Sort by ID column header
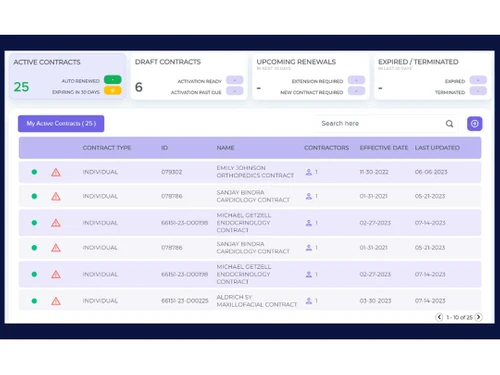Viewport: 500px width, 375px height. (164, 148)
